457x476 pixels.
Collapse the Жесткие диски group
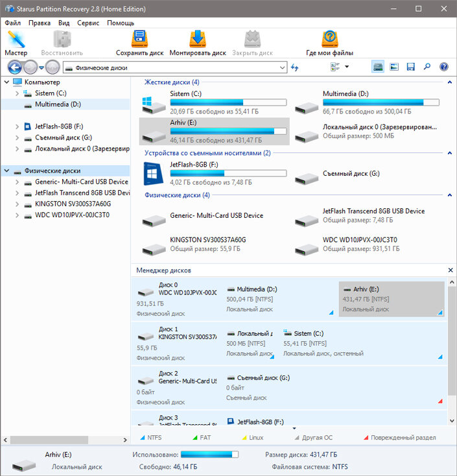pyautogui.click(x=450, y=82)
